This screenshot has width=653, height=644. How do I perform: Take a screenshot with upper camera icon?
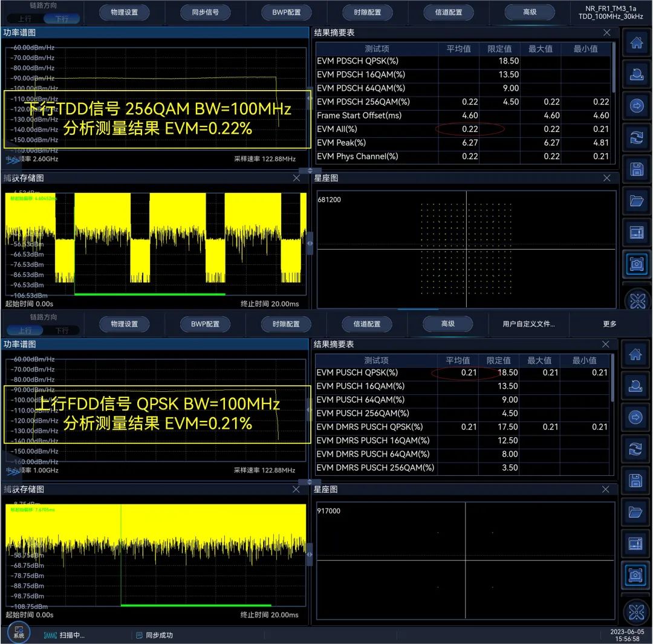pos(636,264)
